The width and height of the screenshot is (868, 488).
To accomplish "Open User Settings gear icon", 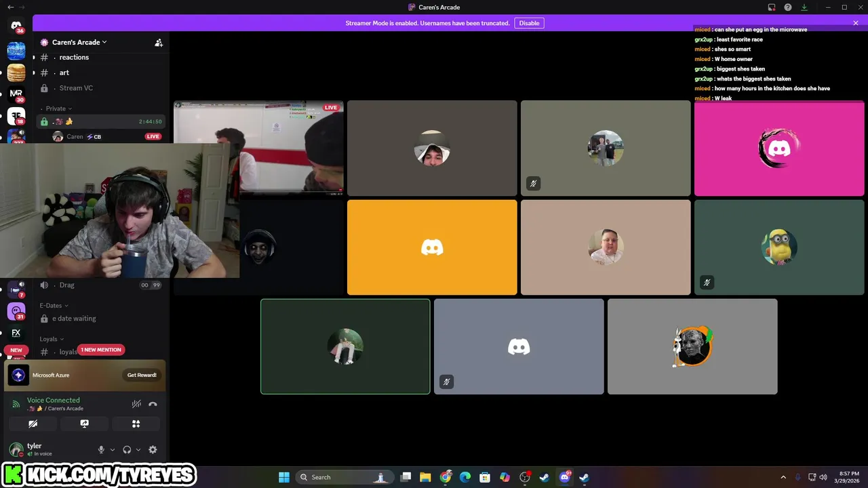I will pos(153,449).
